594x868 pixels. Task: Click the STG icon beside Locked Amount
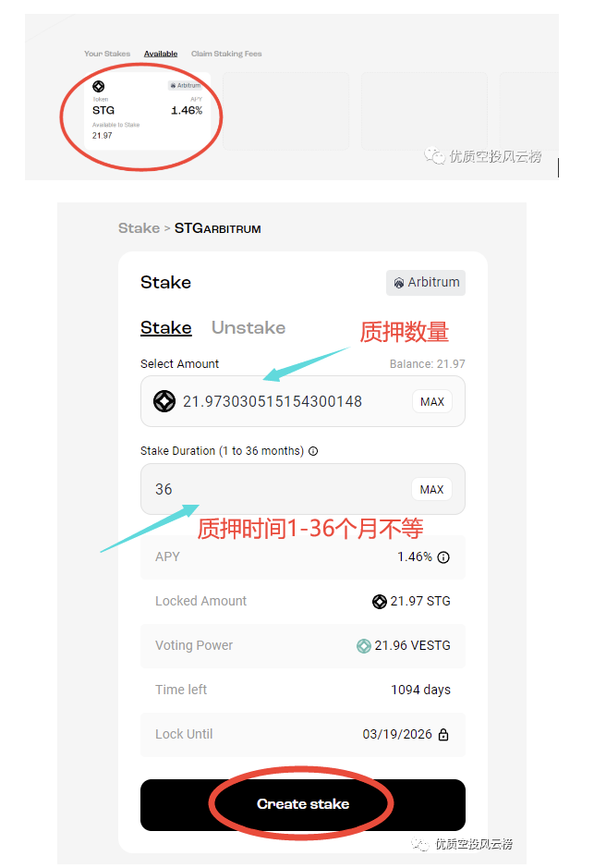coord(380,602)
